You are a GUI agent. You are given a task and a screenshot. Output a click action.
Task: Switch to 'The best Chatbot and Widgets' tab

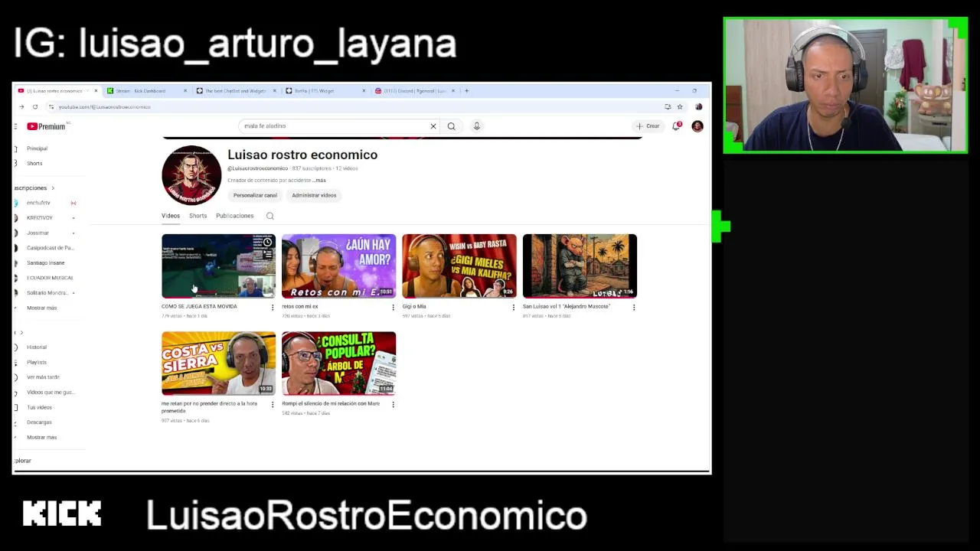pos(235,91)
